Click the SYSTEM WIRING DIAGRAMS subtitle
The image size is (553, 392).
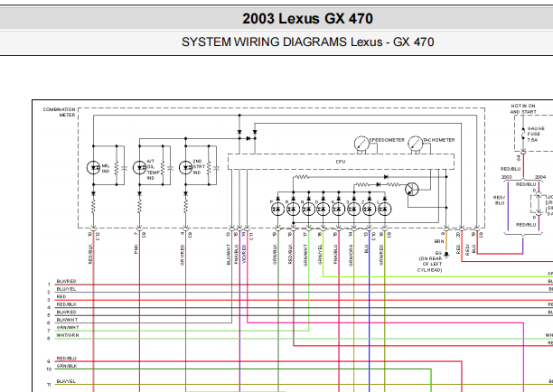tap(307, 42)
